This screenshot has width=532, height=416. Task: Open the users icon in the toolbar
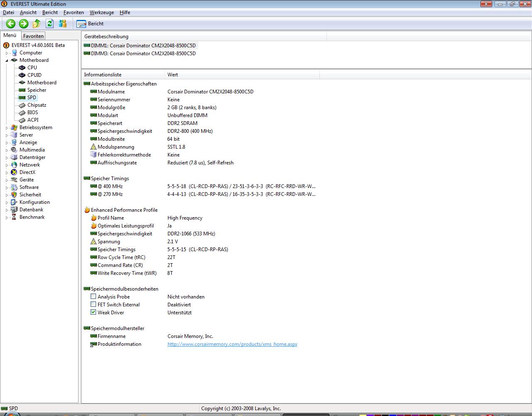[63, 24]
